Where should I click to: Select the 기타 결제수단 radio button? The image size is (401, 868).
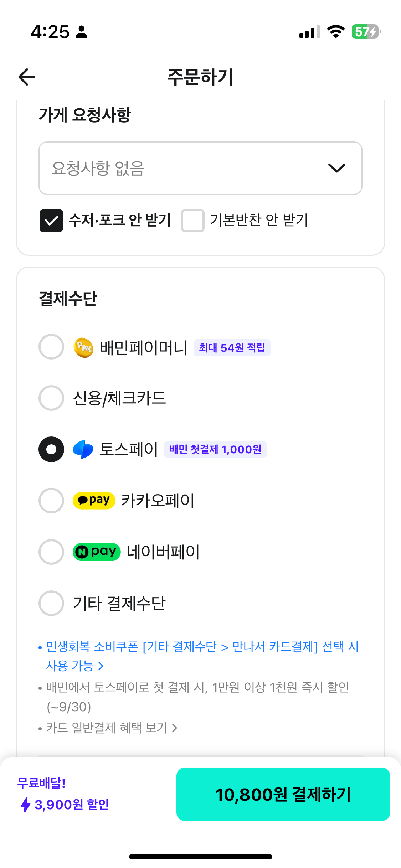coord(51,603)
